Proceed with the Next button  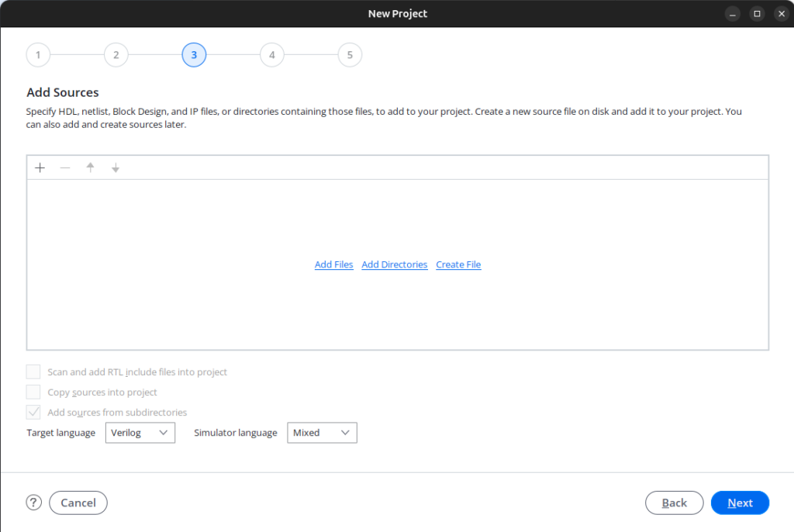coord(740,503)
